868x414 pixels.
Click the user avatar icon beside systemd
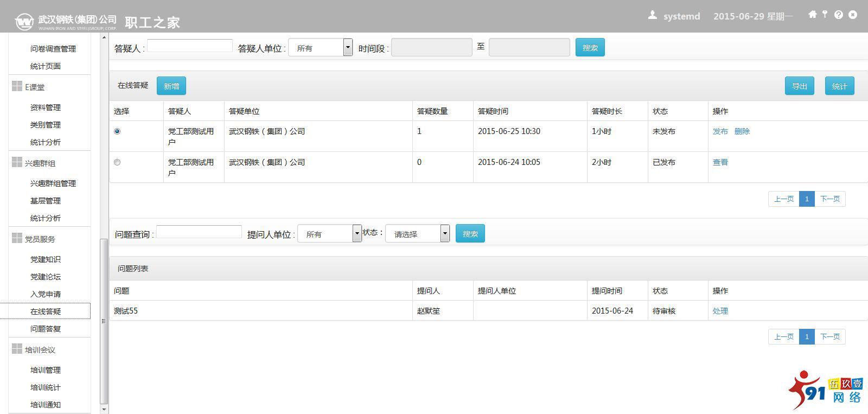653,16
